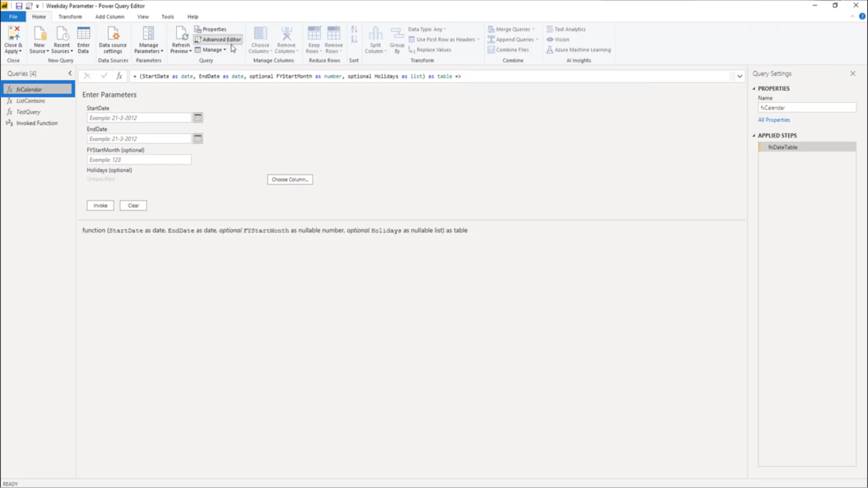This screenshot has height=488, width=868.
Task: Open Text Analytics AI insight
Action: [x=566, y=29]
